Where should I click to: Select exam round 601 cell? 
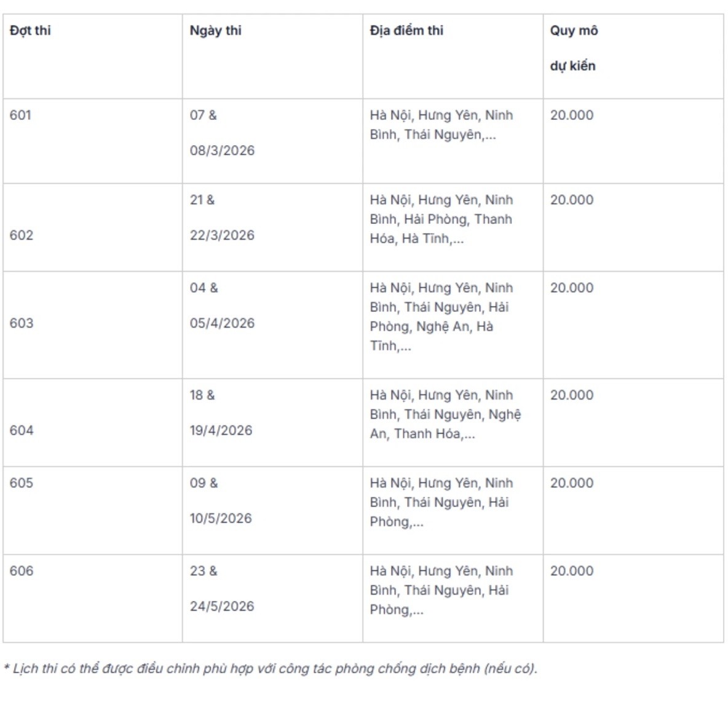pyautogui.click(x=20, y=116)
